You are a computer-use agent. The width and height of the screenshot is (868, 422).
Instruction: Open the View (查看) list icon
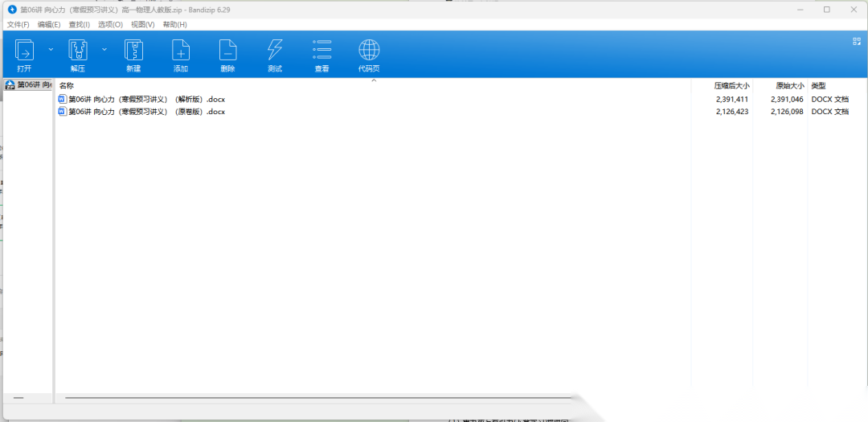321,51
